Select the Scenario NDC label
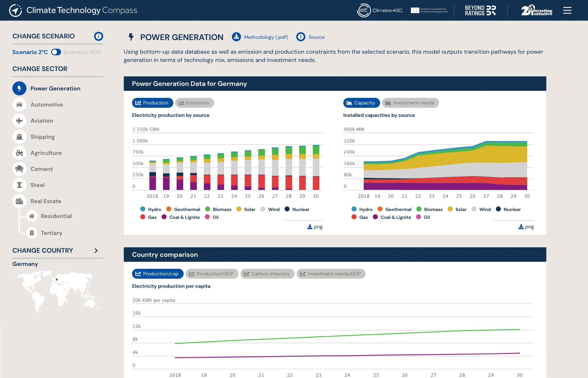The width and height of the screenshot is (588, 378). click(82, 52)
